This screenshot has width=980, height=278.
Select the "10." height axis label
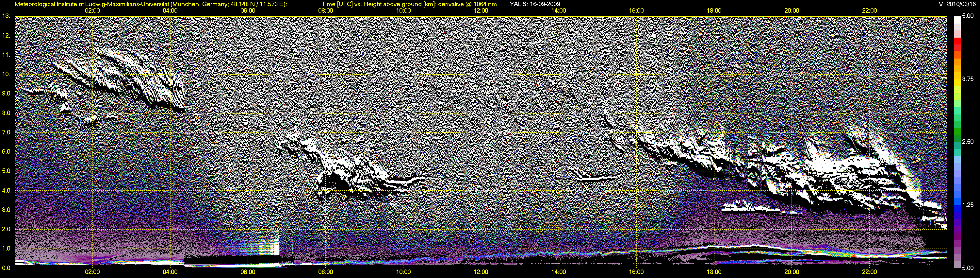(x=6, y=74)
